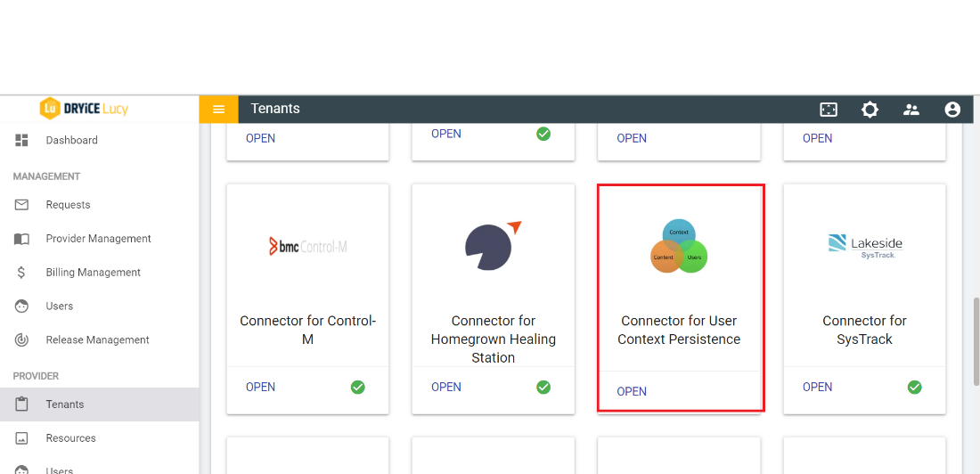The width and height of the screenshot is (980, 474).
Task: Click the Lakeside SysTrack logo thumbnail
Action: coord(863,245)
